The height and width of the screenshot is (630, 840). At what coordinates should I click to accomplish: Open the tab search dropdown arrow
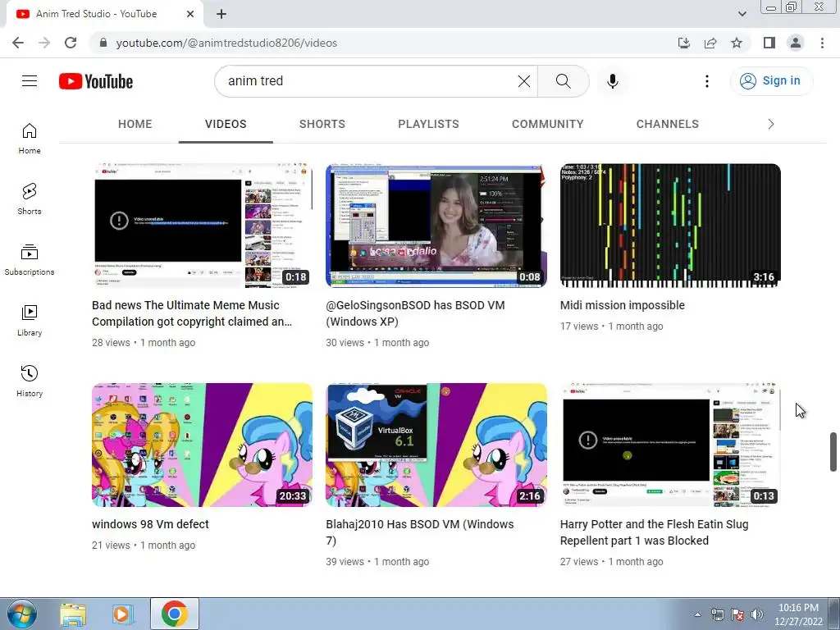[742, 14]
